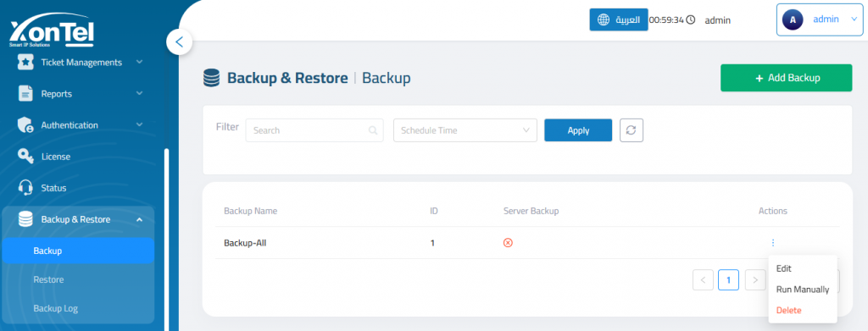Click the License key icon in the sidebar
The image size is (868, 331).
[25, 157]
